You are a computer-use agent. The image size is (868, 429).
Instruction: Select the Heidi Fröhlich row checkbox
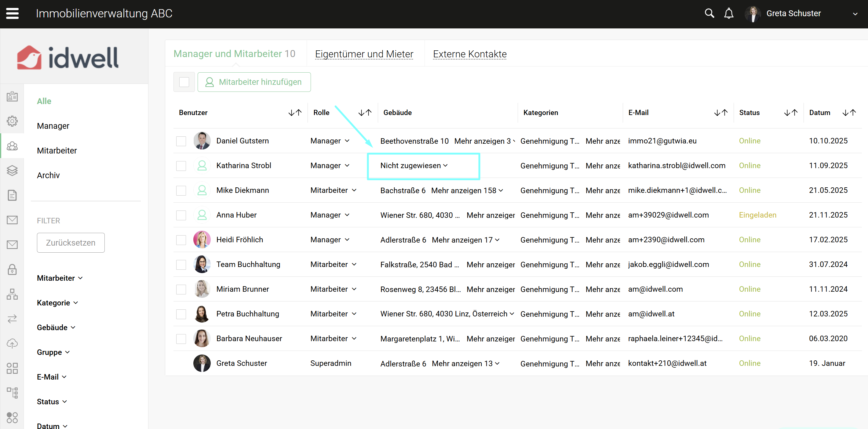coord(181,240)
